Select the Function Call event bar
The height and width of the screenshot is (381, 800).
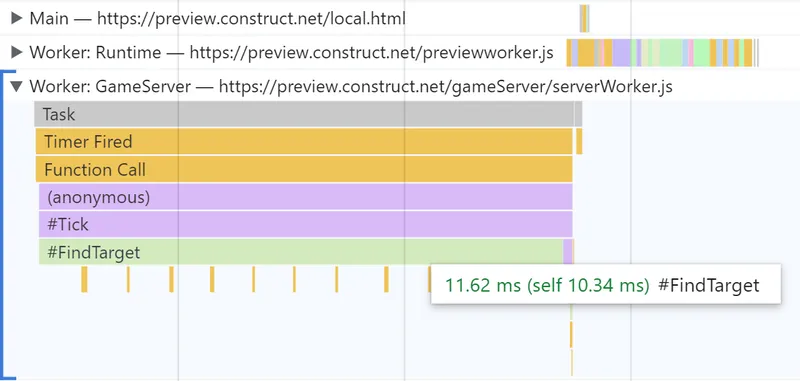(304, 169)
